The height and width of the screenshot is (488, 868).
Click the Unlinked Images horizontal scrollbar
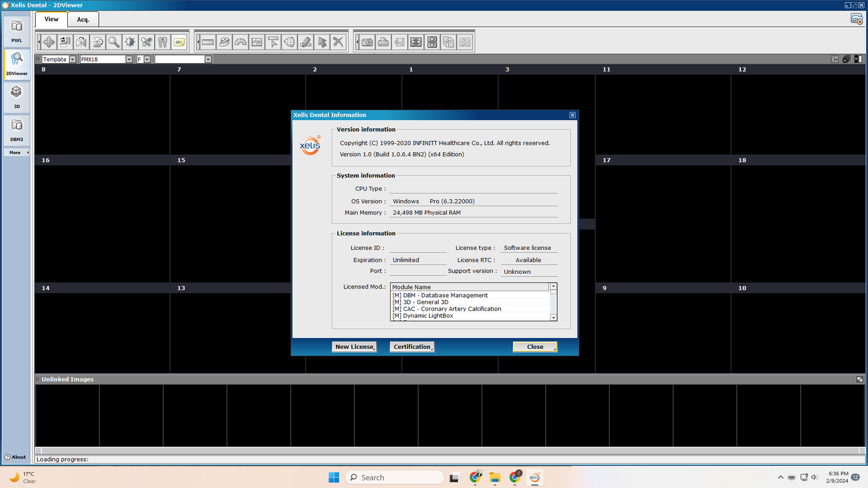450,451
